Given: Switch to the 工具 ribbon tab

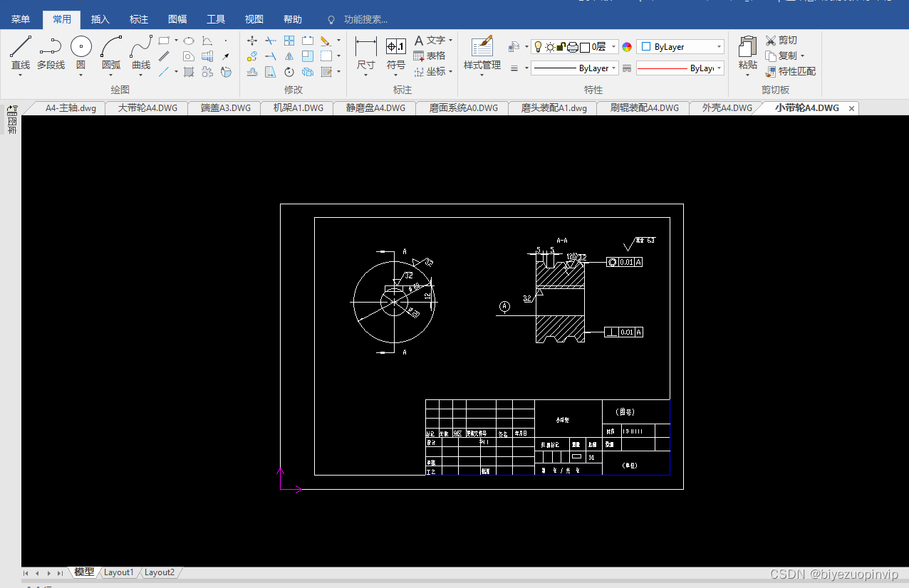Looking at the screenshot, I should click(216, 19).
